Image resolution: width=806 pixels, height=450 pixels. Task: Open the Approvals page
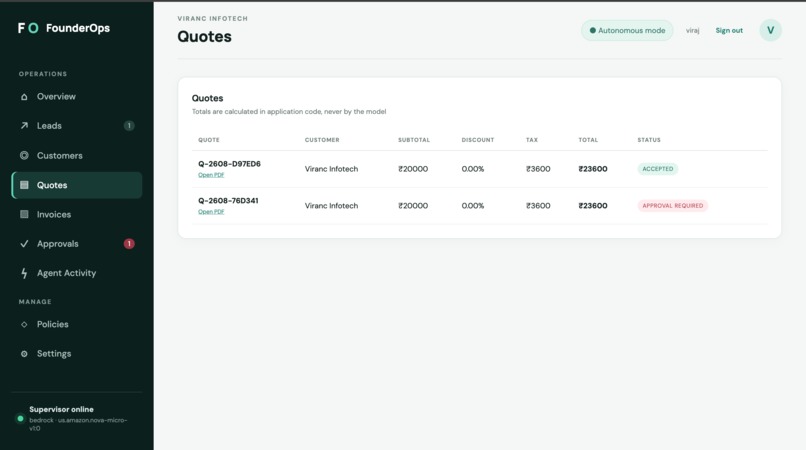pyautogui.click(x=77, y=244)
